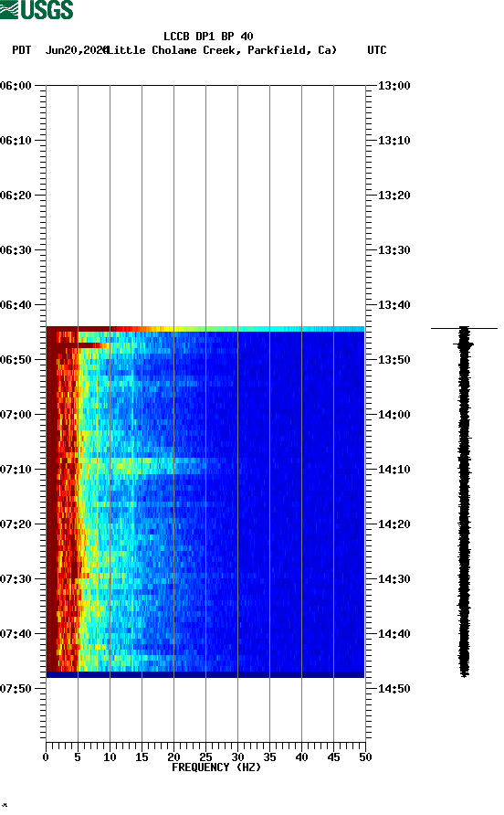Click the '13:20' UTC time label
The height and width of the screenshot is (815, 504).
click(394, 196)
